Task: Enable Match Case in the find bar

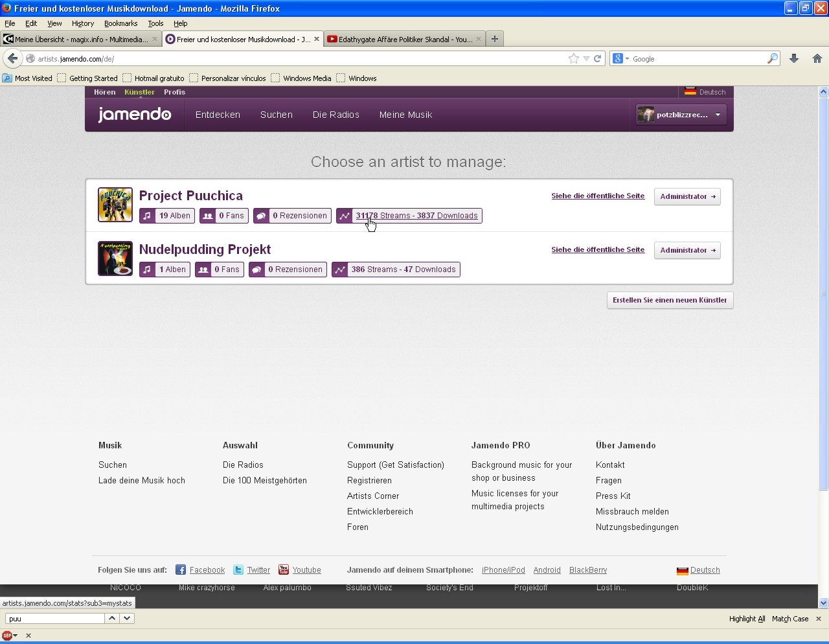Action: pos(789,619)
